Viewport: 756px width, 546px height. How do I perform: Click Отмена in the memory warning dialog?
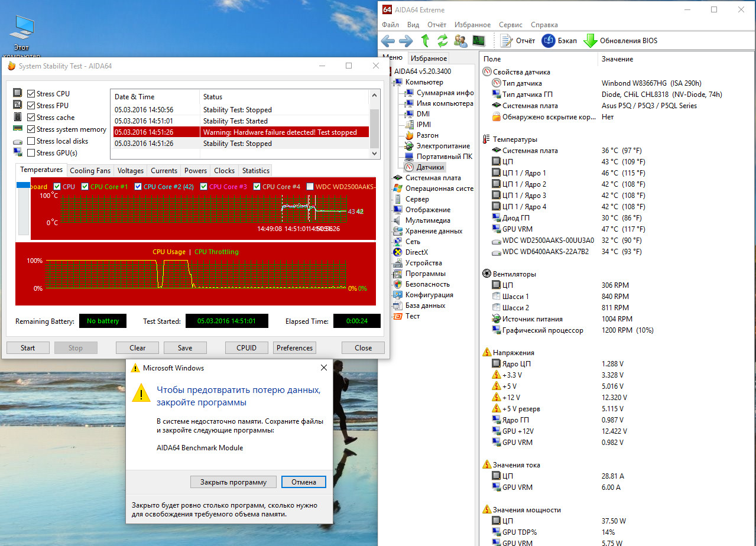pyautogui.click(x=303, y=482)
